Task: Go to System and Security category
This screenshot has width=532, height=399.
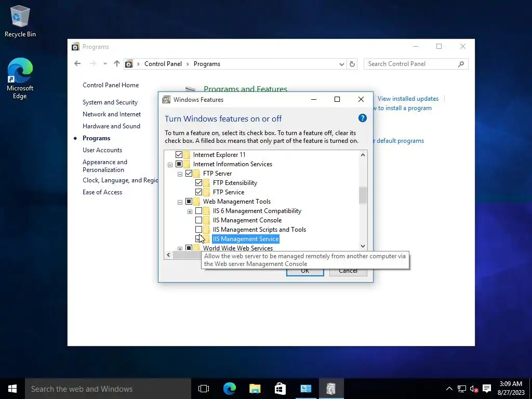Action: pos(110,102)
